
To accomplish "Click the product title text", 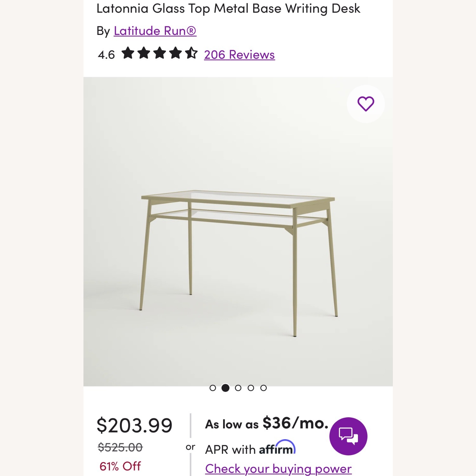I will click(x=228, y=8).
